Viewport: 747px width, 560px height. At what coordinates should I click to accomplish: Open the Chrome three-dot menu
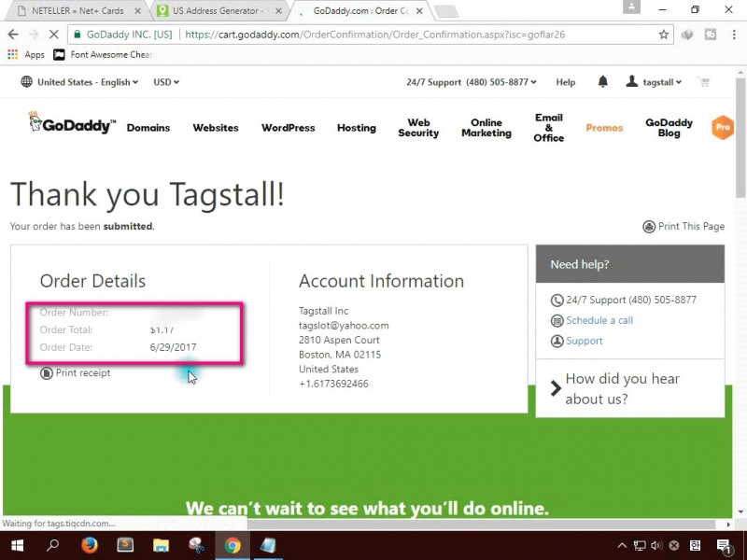(x=734, y=35)
